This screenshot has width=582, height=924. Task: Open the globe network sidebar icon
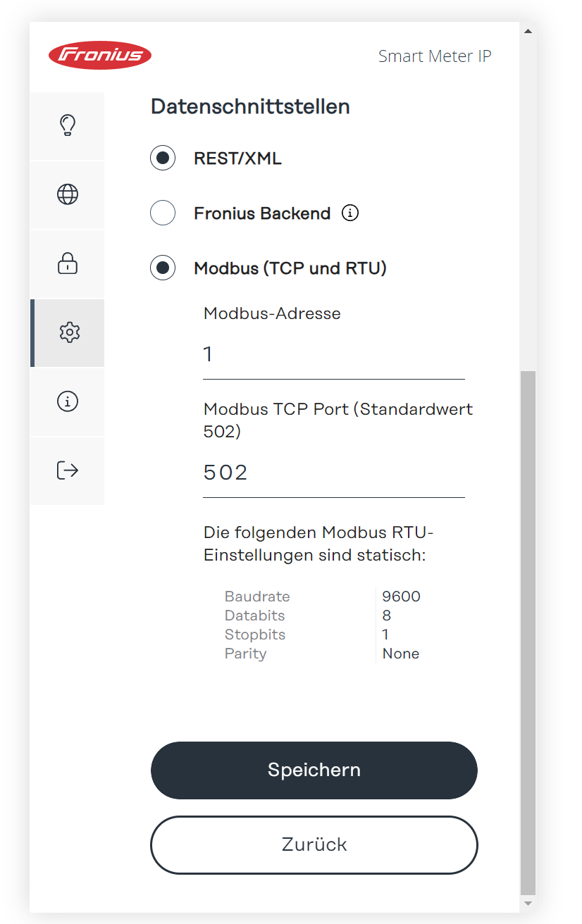point(67,194)
